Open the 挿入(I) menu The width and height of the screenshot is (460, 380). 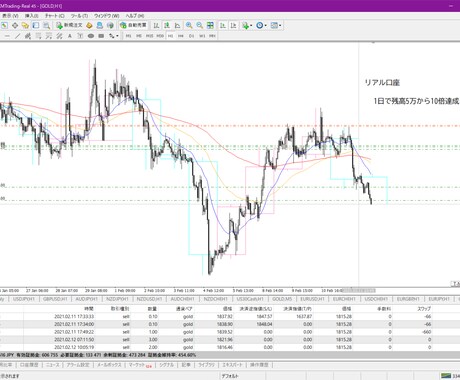32,16
